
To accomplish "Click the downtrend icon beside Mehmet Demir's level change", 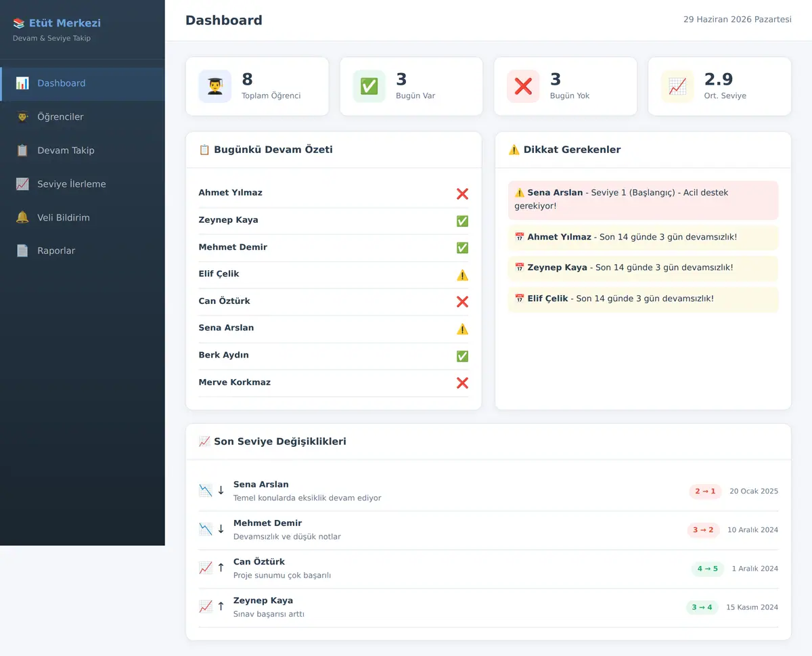I will [x=206, y=529].
